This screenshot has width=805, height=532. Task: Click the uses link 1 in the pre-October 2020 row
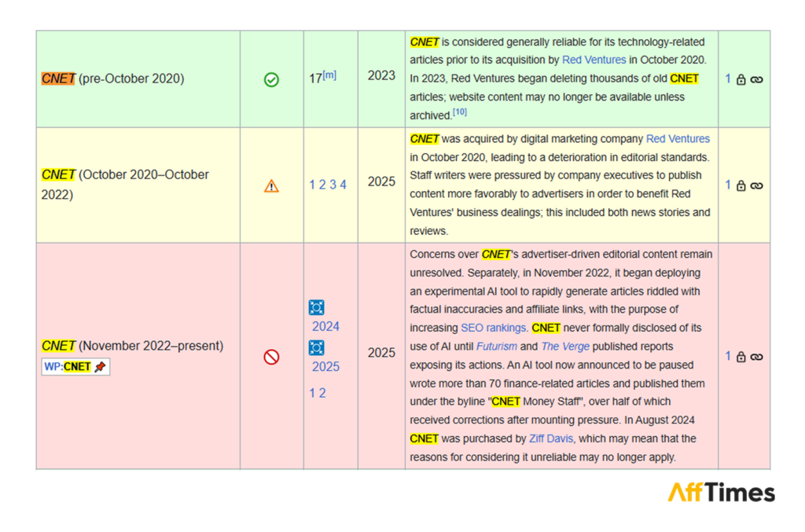click(x=727, y=79)
